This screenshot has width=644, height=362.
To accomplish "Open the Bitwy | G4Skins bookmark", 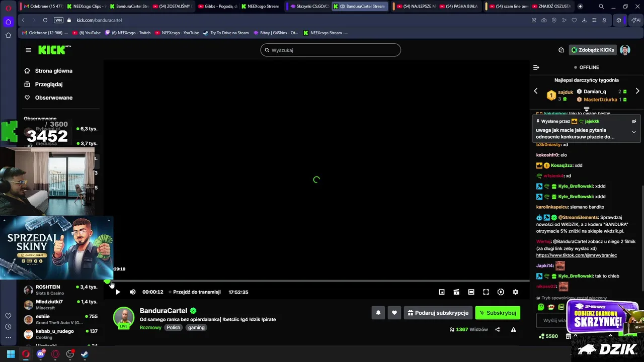I will tap(276, 33).
